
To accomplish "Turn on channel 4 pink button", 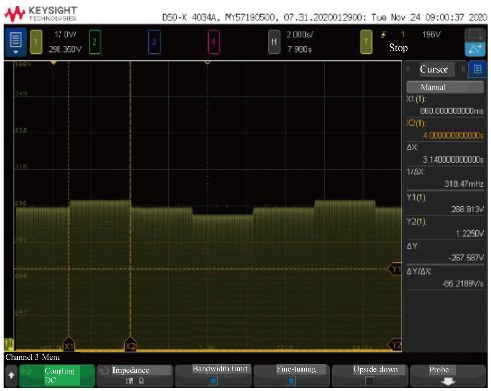I will coord(213,42).
